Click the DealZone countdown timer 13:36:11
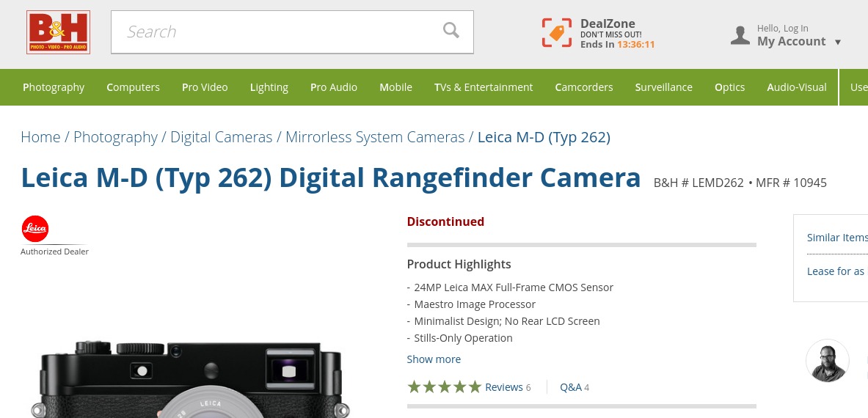The image size is (868, 418). [635, 44]
